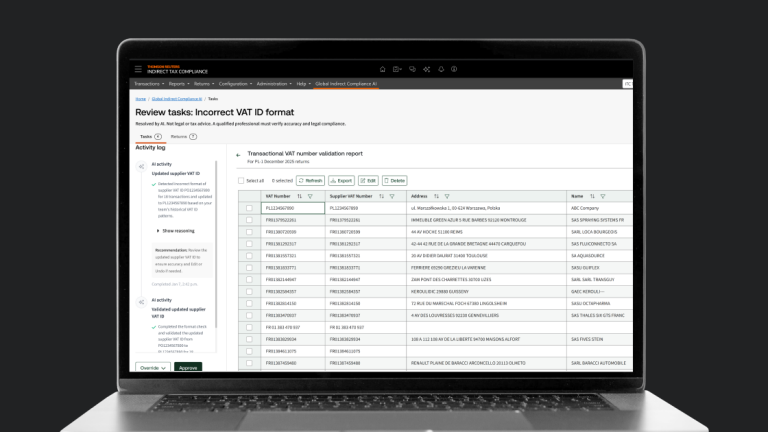
Task: Click the ABC Company name cell
Action: click(600, 208)
